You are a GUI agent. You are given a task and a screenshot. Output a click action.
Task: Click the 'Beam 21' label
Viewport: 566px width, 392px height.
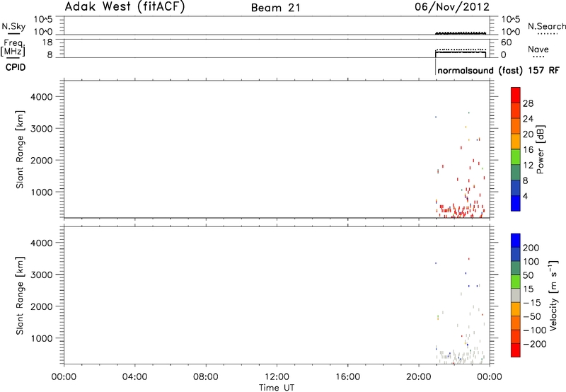click(276, 8)
